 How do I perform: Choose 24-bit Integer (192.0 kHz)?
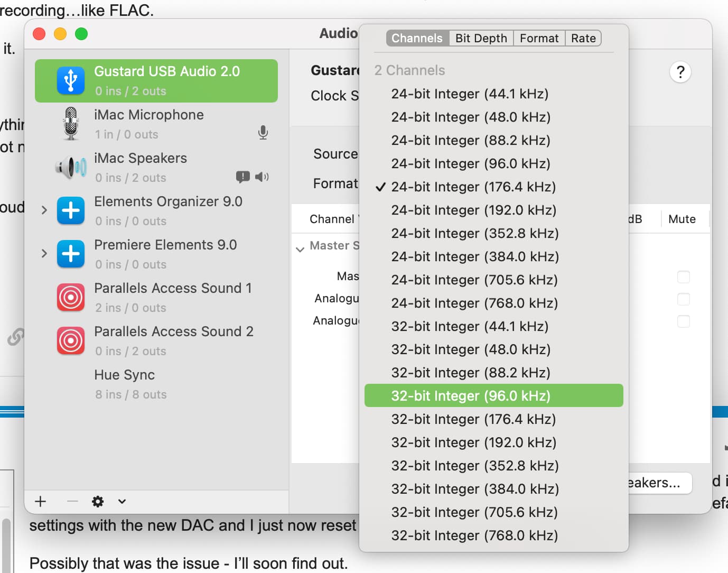coord(494,210)
